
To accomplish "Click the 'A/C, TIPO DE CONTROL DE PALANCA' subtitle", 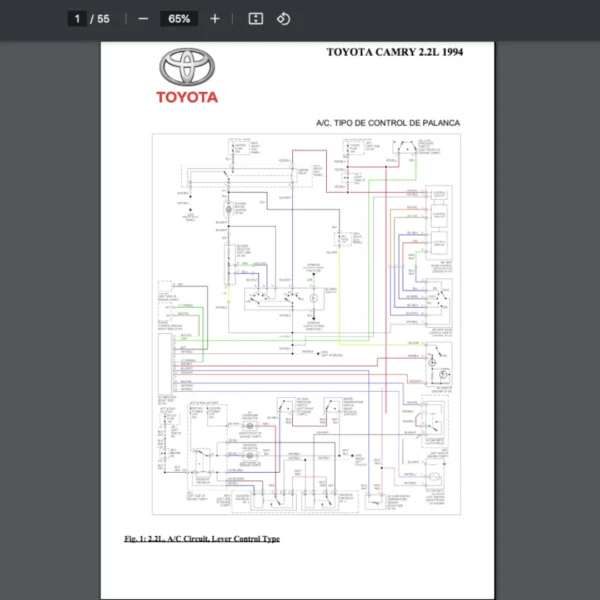I will pos(387,123).
